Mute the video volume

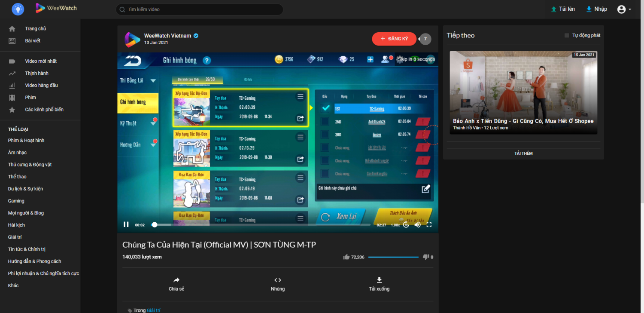[x=417, y=224]
